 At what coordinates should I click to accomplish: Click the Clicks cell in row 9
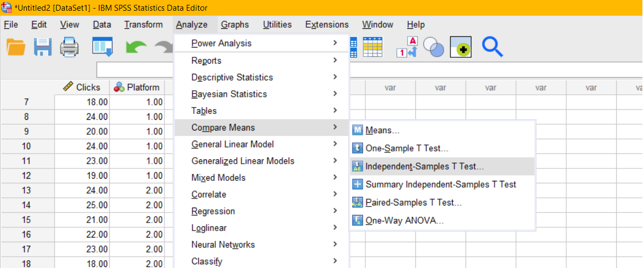pyautogui.click(x=82, y=132)
